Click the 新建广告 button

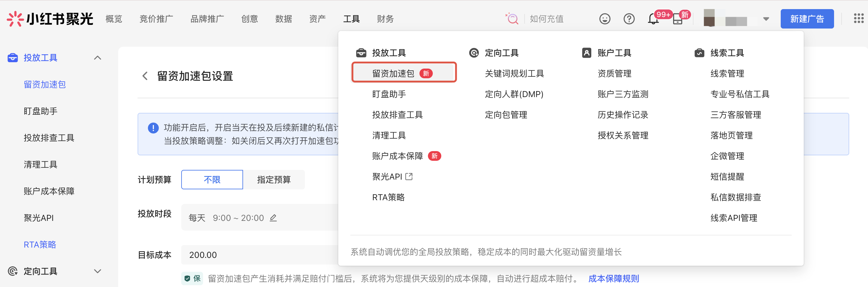coord(807,19)
